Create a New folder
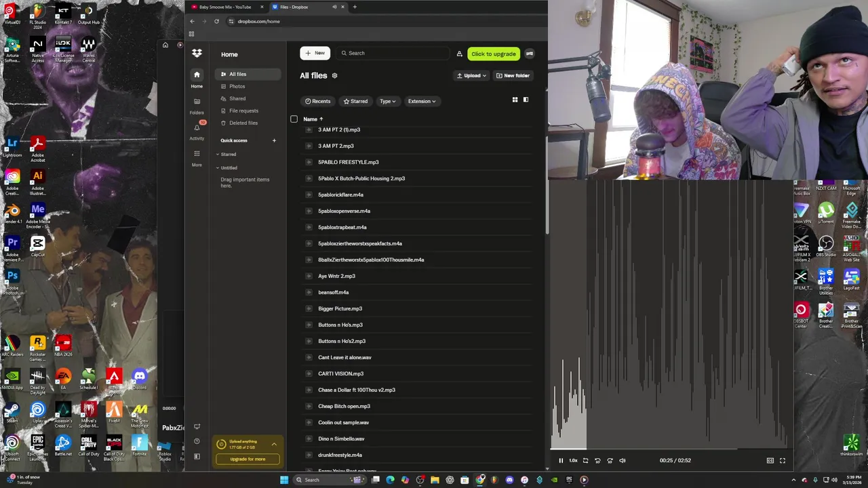 (513, 75)
